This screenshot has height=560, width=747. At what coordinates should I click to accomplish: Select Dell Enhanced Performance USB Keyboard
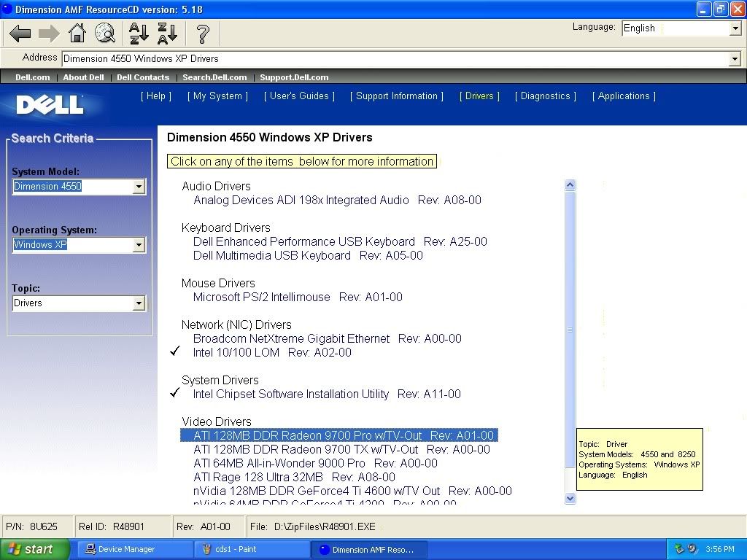point(340,241)
